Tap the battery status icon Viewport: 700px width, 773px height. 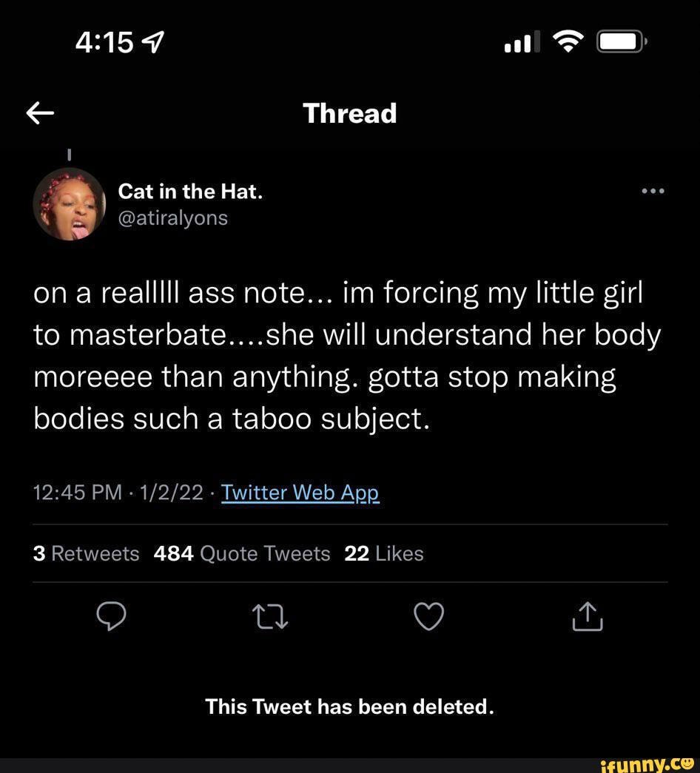[x=622, y=44]
